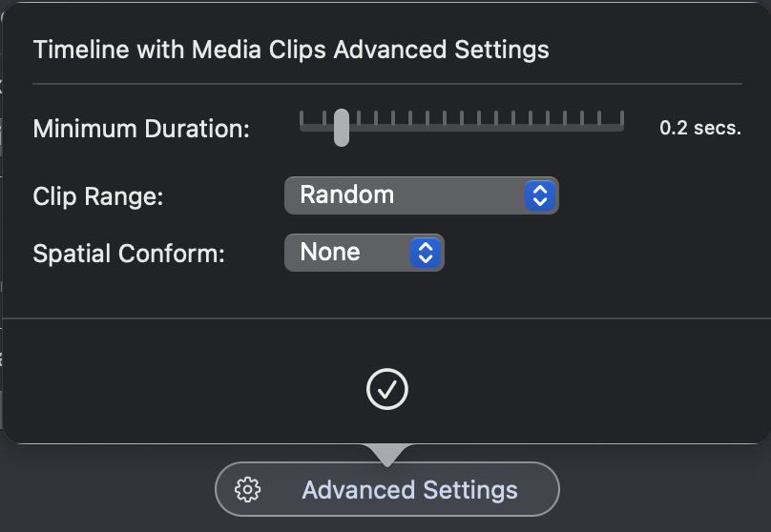Confirm settings with the circled checkmark icon

[x=387, y=389]
